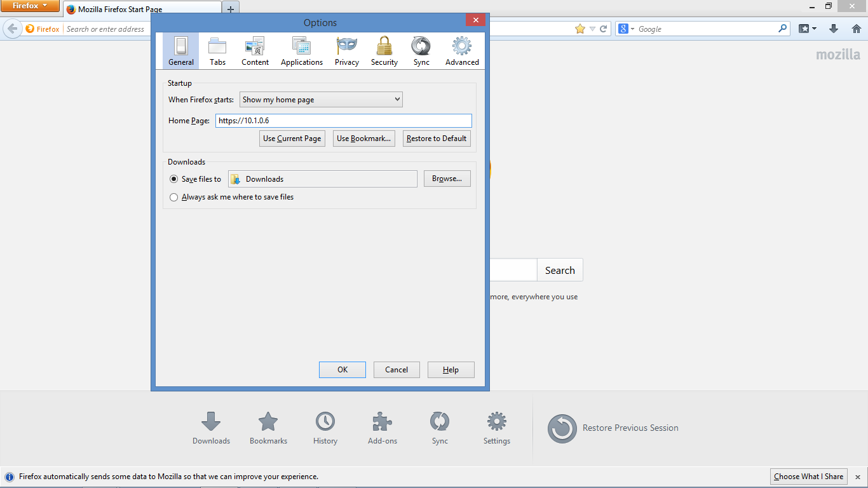Click the Search button on start page
868x488 pixels.
click(x=560, y=270)
